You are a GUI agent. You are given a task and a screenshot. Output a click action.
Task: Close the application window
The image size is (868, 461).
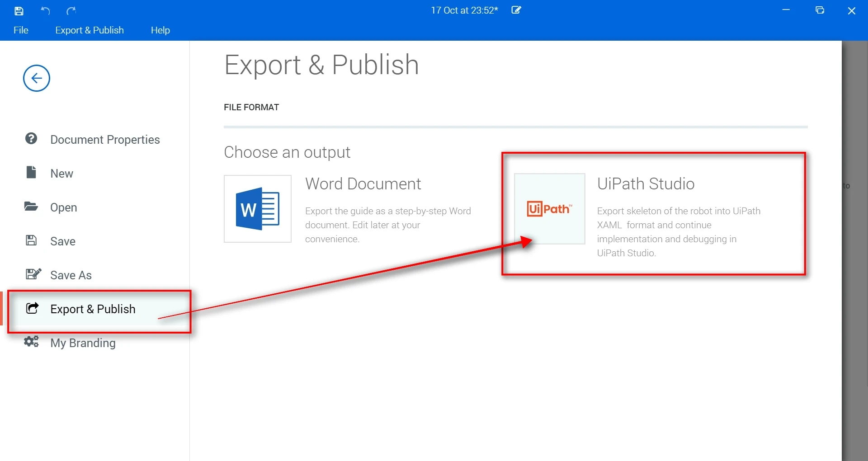[852, 10]
